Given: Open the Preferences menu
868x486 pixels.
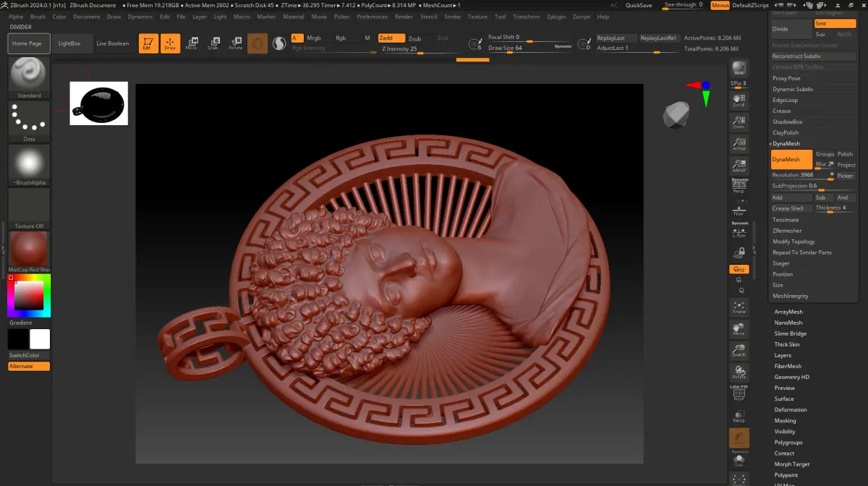Looking at the screenshot, I should click(x=372, y=17).
